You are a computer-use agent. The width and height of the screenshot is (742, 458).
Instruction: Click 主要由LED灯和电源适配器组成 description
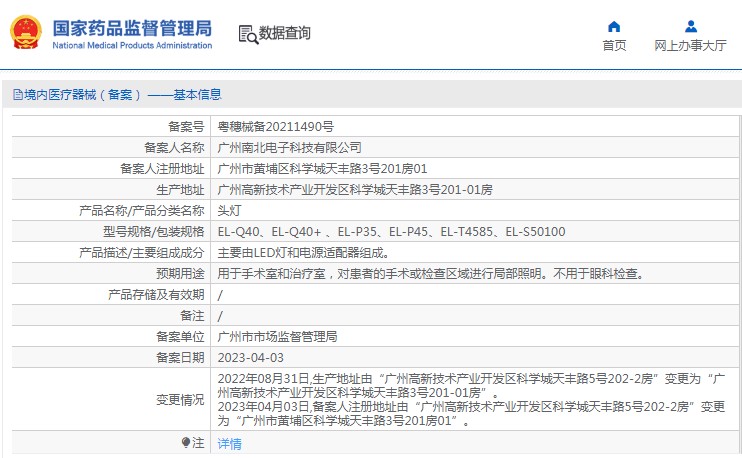[303, 253]
